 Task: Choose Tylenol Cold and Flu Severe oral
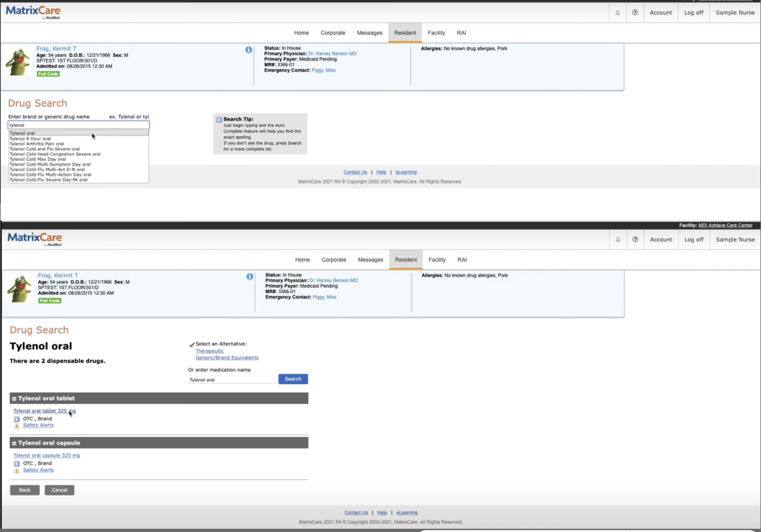click(x=79, y=149)
